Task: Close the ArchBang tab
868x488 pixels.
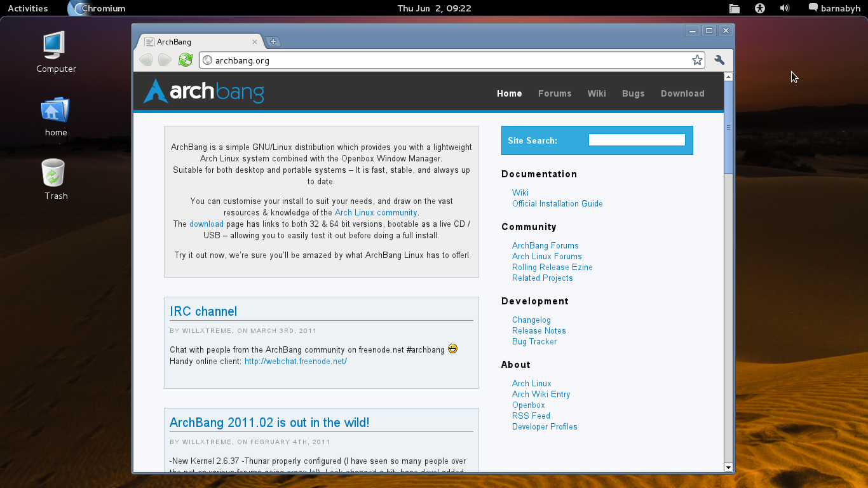Action: (x=255, y=42)
